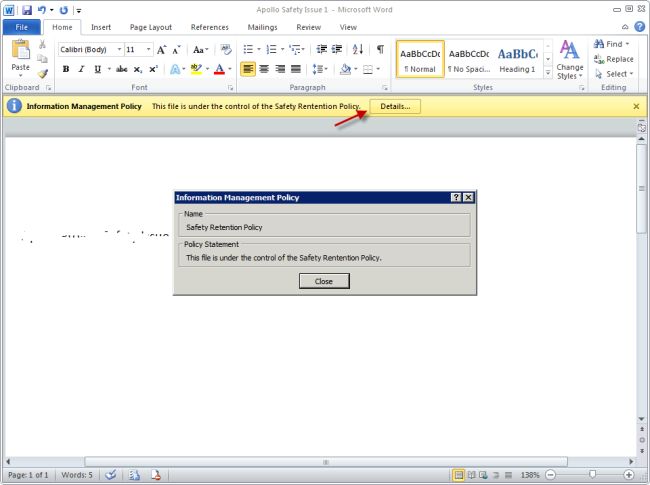Toggle Show/Hide paragraph marks
This screenshot has width=650, height=485.
[380, 49]
